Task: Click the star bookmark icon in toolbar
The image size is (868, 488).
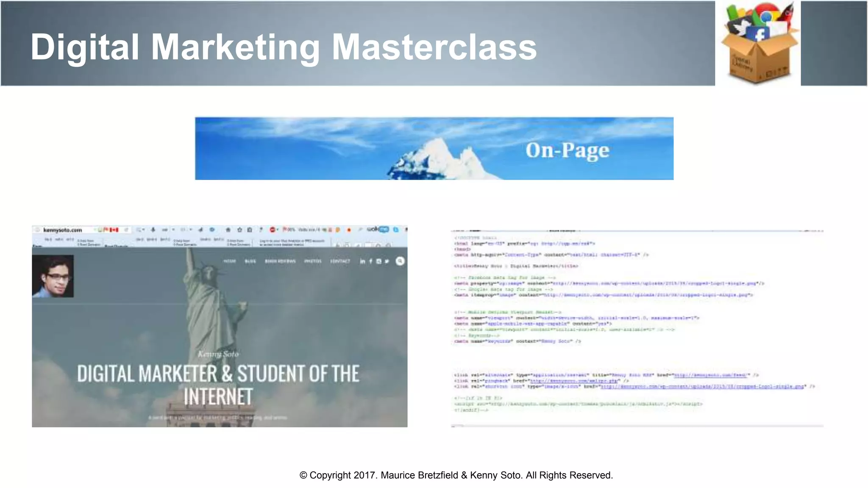Action: pos(239,230)
